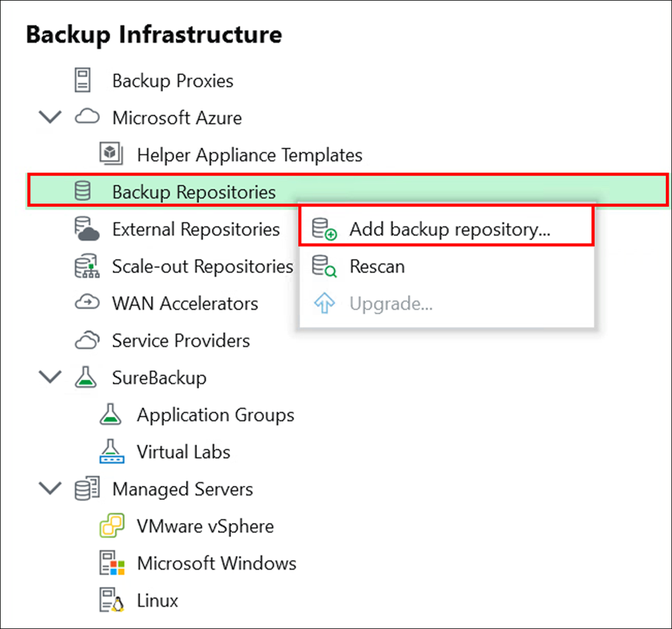Click the greyed-out Upgrade menu entry
Image resolution: width=672 pixels, height=629 pixels.
coord(390,304)
